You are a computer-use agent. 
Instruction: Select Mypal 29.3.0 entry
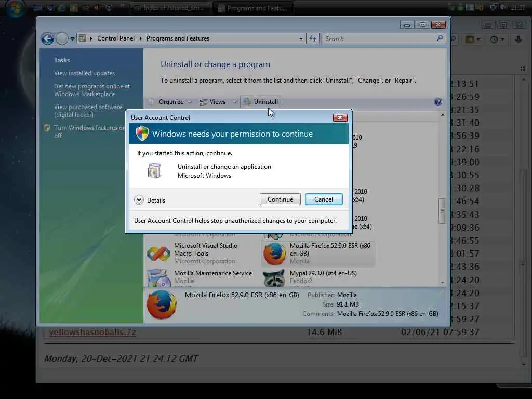318,277
